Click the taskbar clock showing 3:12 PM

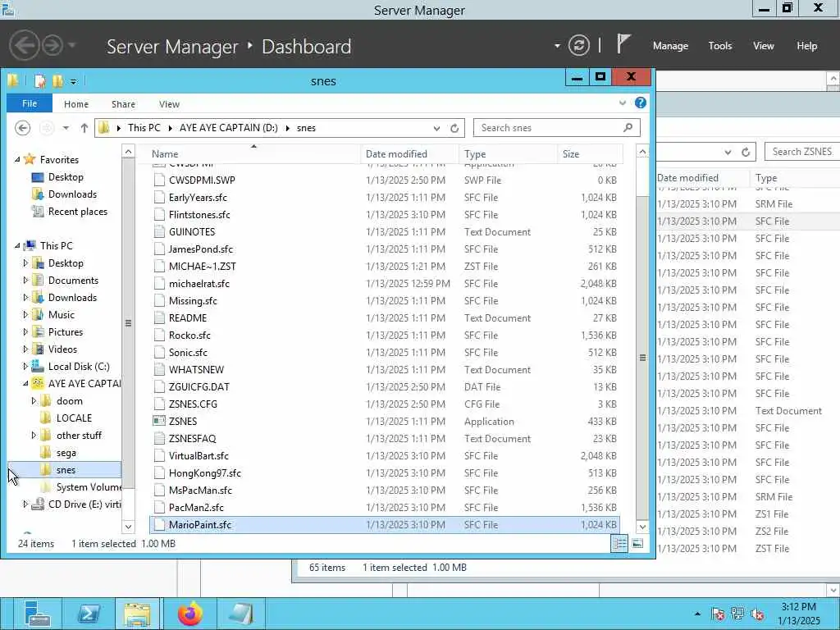click(798, 614)
